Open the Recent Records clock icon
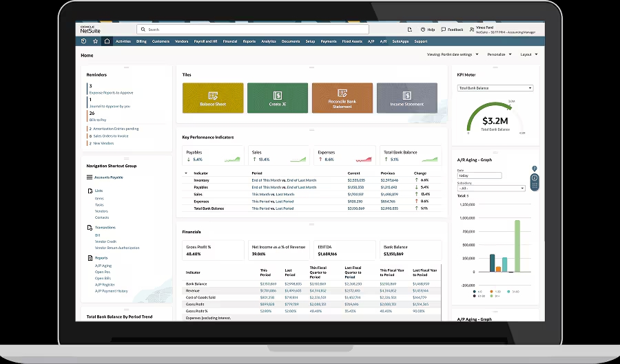This screenshot has height=364, width=620. pos(84,41)
